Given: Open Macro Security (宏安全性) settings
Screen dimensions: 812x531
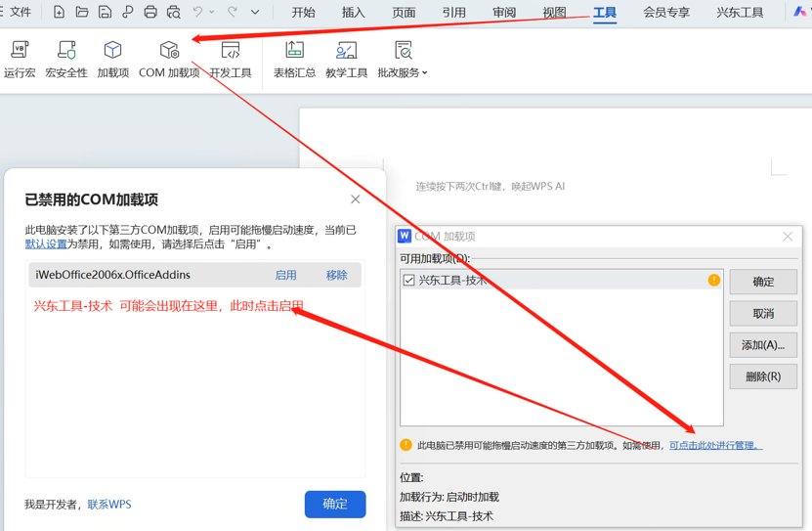Looking at the screenshot, I should pos(66,59).
